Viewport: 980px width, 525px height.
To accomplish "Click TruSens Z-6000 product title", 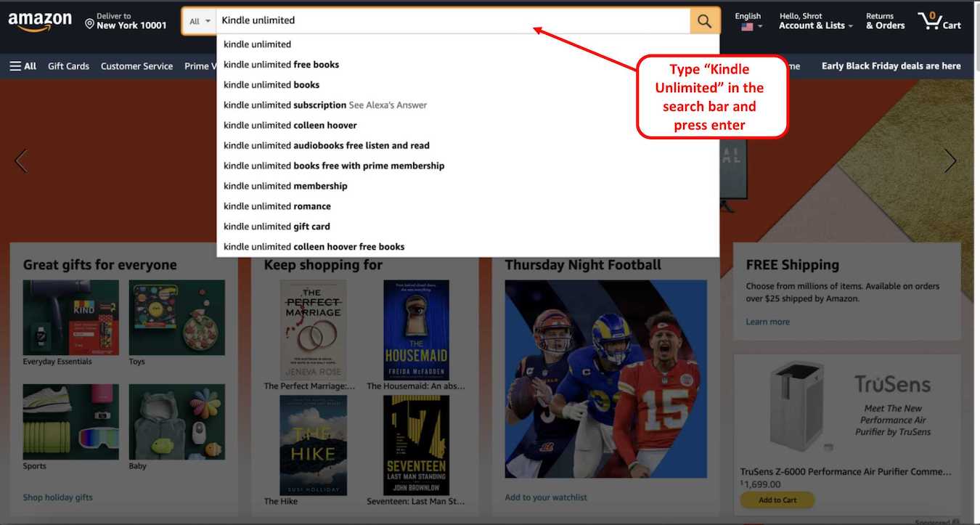I will tap(846, 472).
